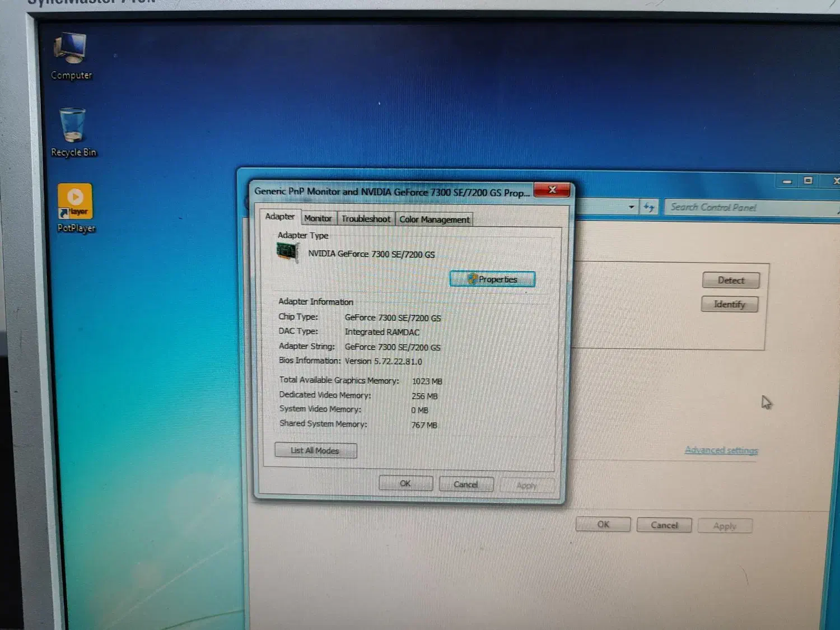Select the dedicated video memory value '256 MB'
The height and width of the screenshot is (630, 840).
(x=425, y=396)
